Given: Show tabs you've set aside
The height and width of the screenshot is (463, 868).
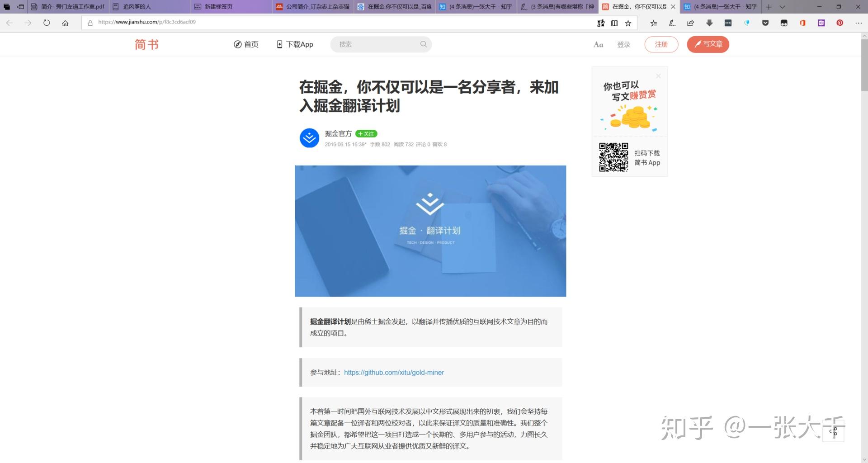Looking at the screenshot, I should tap(6, 7).
